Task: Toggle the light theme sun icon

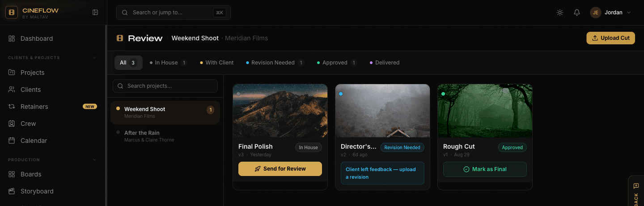Action: point(560,13)
